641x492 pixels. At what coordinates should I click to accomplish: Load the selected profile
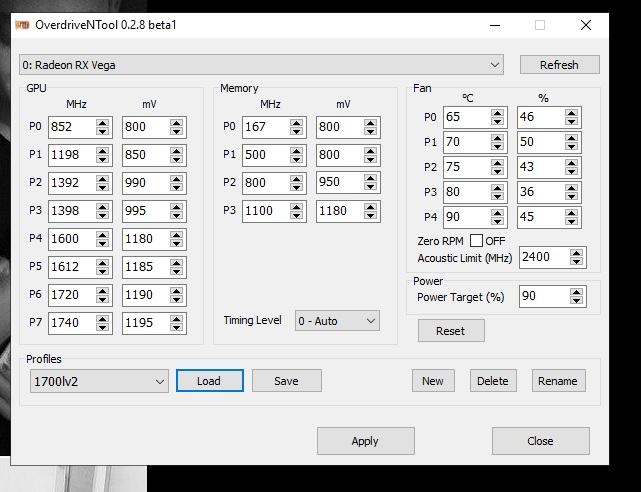[x=210, y=381]
